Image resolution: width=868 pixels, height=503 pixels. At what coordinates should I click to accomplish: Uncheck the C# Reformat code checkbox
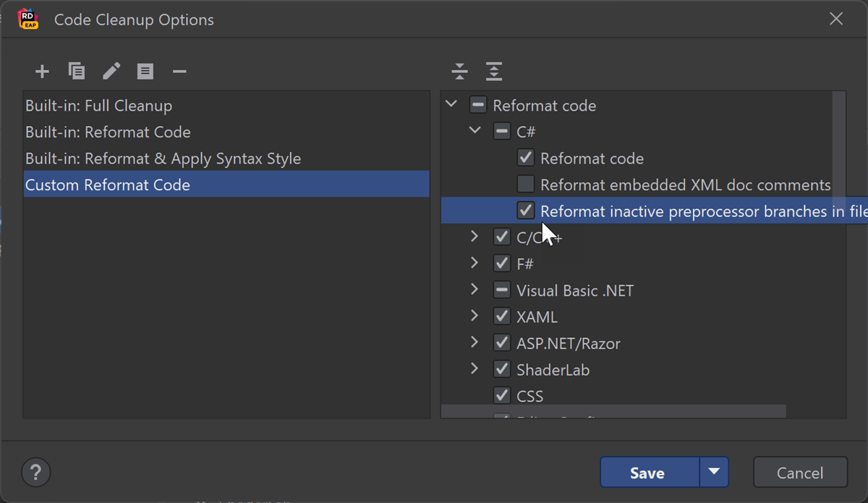(x=526, y=158)
